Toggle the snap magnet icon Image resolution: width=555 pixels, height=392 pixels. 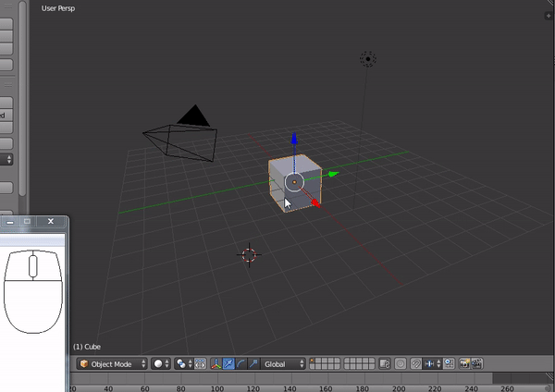tap(417, 364)
